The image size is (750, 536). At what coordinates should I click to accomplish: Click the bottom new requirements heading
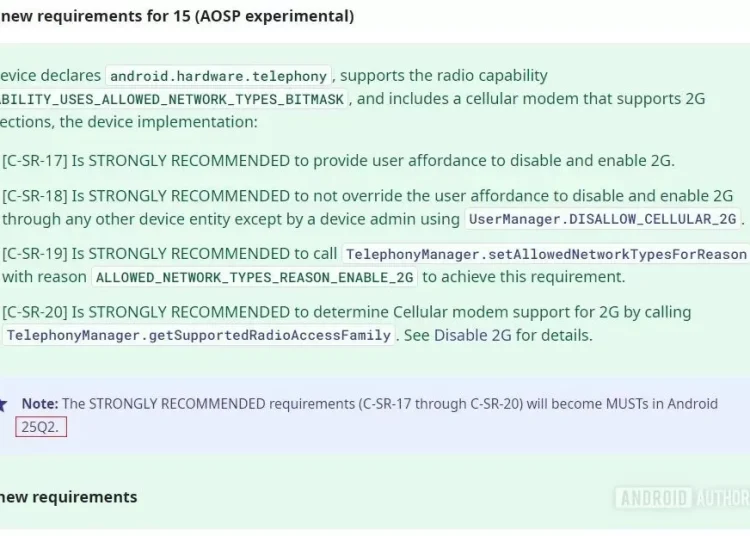coord(68,497)
